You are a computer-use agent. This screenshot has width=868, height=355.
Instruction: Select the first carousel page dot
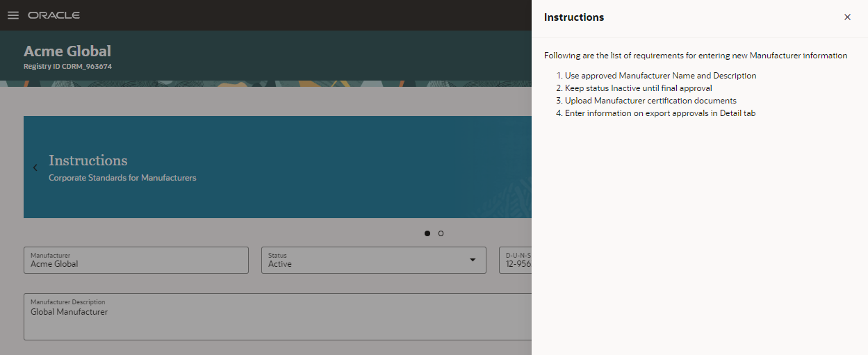click(x=427, y=233)
